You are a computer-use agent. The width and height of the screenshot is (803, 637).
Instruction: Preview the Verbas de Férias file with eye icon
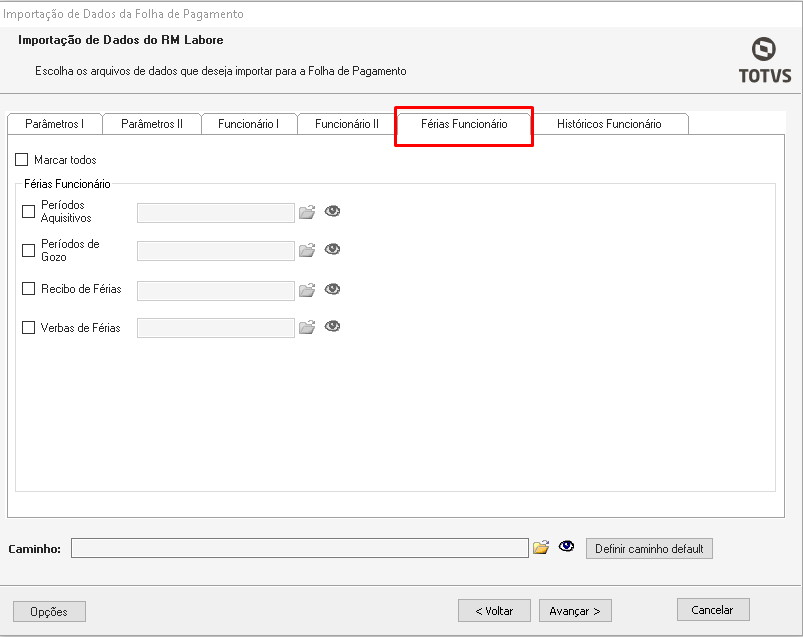332,326
